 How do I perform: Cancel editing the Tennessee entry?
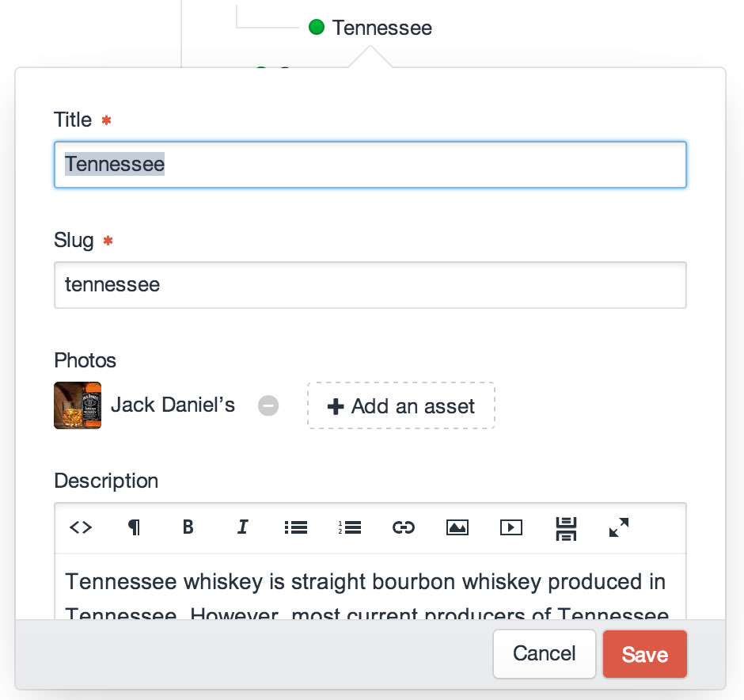coord(545,654)
